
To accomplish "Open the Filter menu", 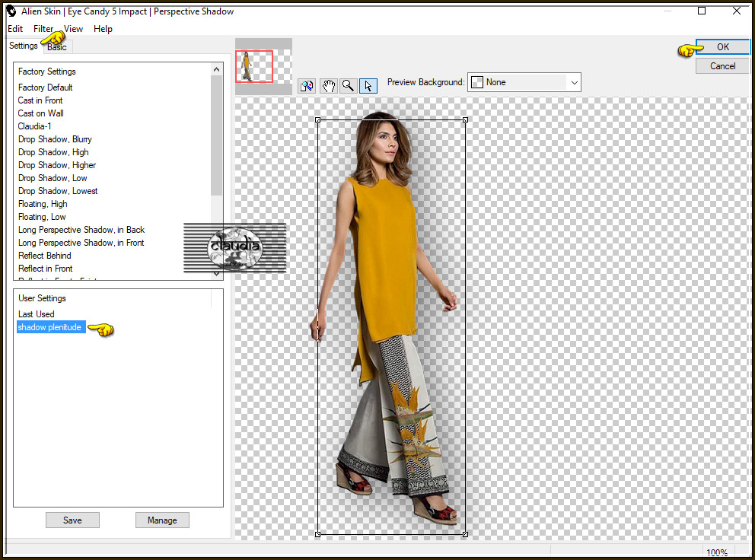I will [43, 29].
